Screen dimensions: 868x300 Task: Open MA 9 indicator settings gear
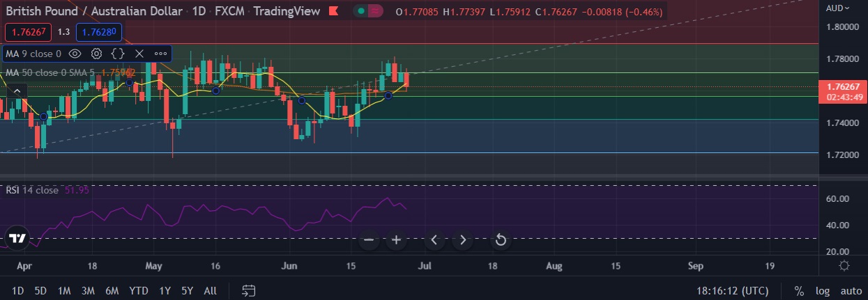(96, 54)
